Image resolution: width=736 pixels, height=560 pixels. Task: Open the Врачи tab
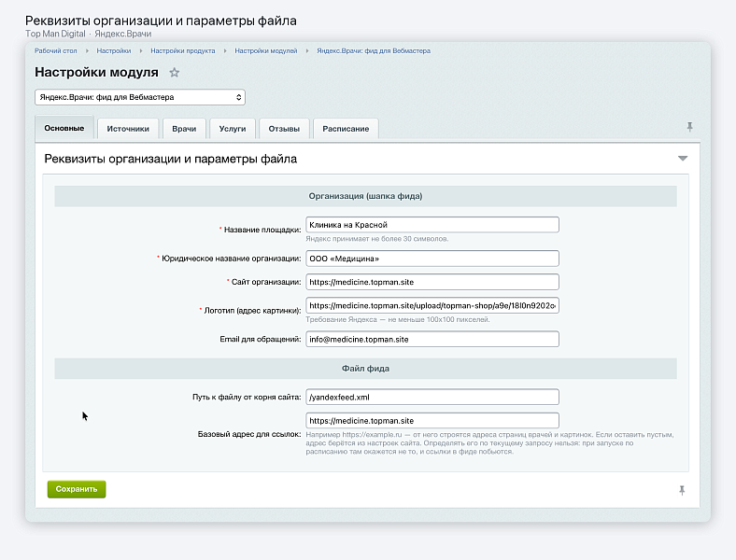pyautogui.click(x=184, y=129)
